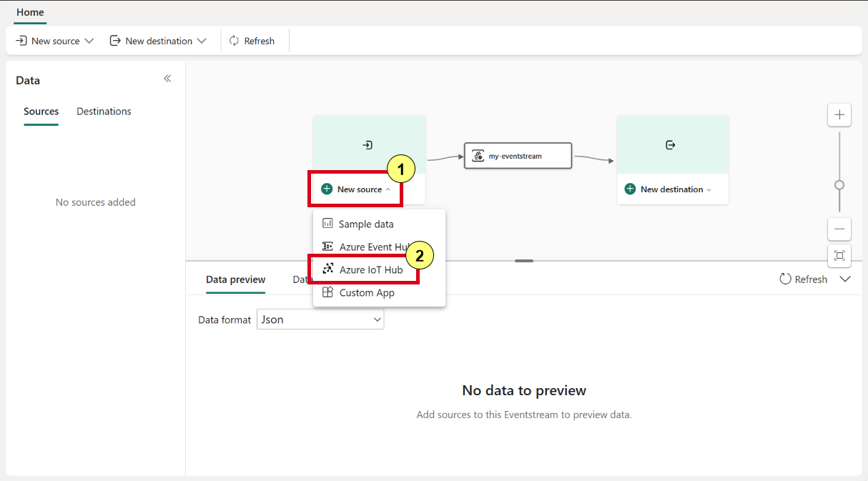The width and height of the screenshot is (868, 481).
Task: Click the 'No data to preview' heading
Action: pyautogui.click(x=524, y=390)
